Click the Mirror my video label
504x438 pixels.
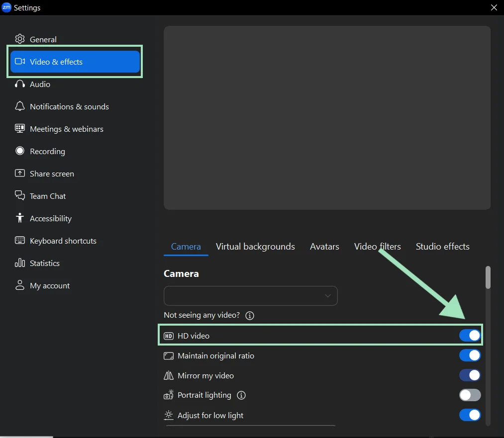pos(205,376)
